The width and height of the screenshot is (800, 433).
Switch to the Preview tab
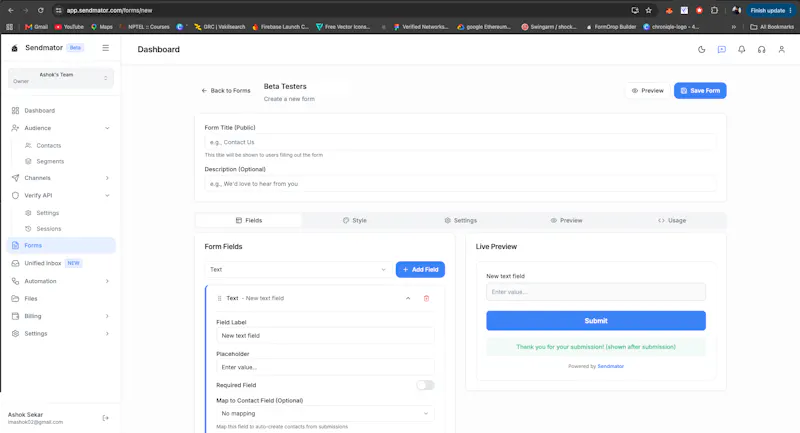pyautogui.click(x=566, y=220)
